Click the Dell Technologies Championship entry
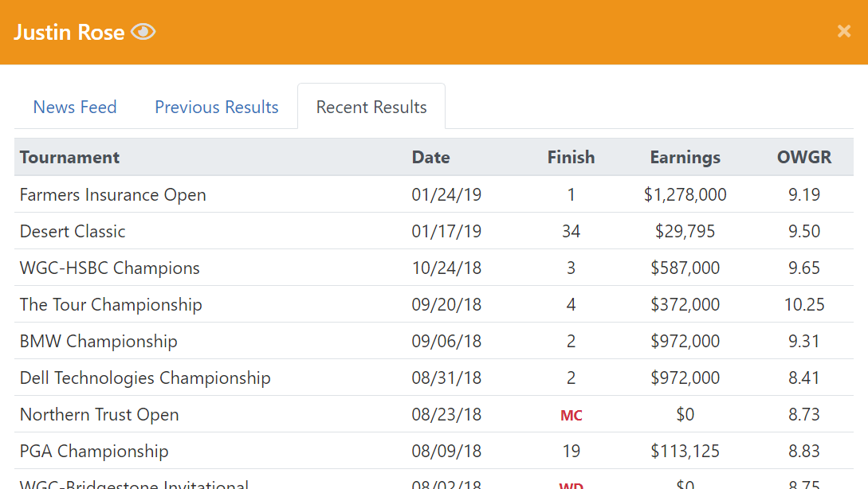868x489 pixels. (145, 378)
